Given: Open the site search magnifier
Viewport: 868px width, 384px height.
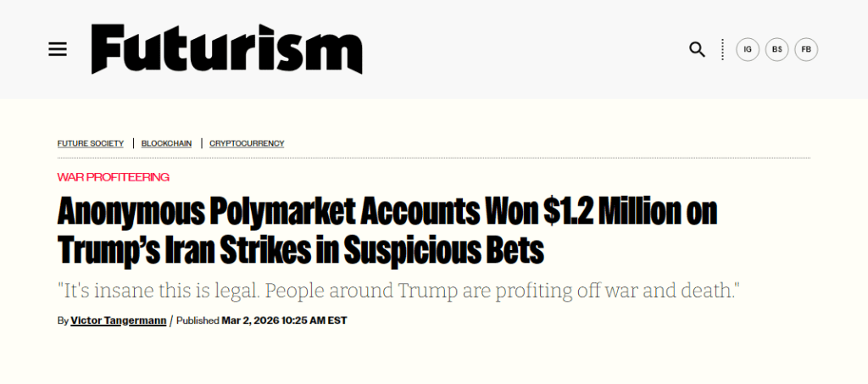Looking at the screenshot, I should (697, 49).
